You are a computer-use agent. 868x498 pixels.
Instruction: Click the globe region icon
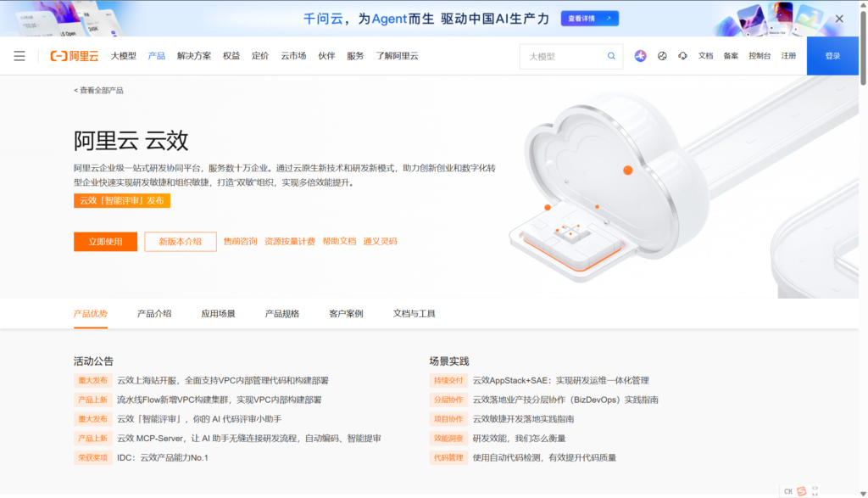[x=662, y=56]
